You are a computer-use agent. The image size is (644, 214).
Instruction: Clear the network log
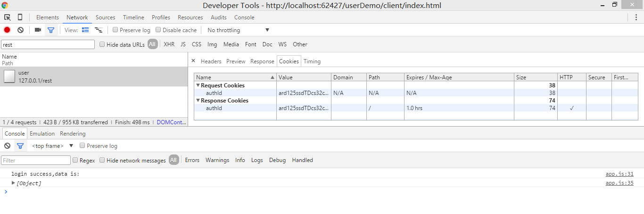click(x=20, y=30)
